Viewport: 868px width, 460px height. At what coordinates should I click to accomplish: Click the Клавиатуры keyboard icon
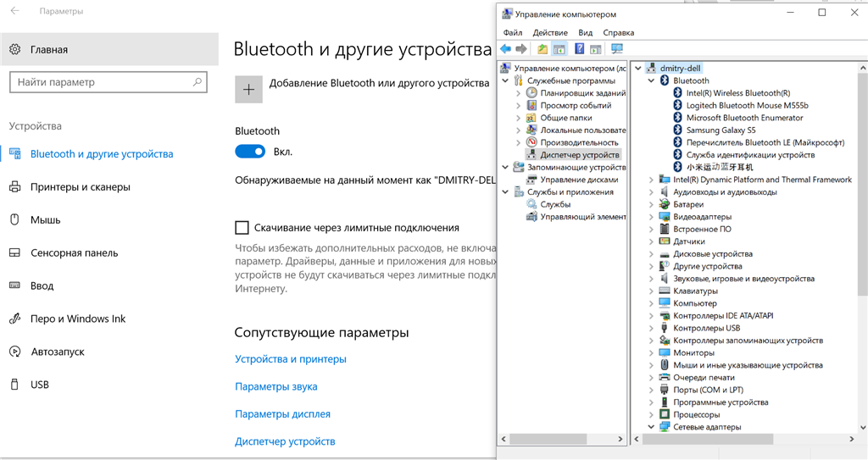(x=665, y=291)
